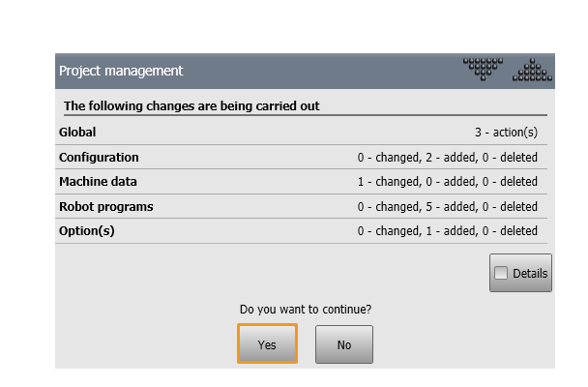588x387 pixels.
Task: Click the upward dotted triangle icon
Action: pyautogui.click(x=532, y=70)
